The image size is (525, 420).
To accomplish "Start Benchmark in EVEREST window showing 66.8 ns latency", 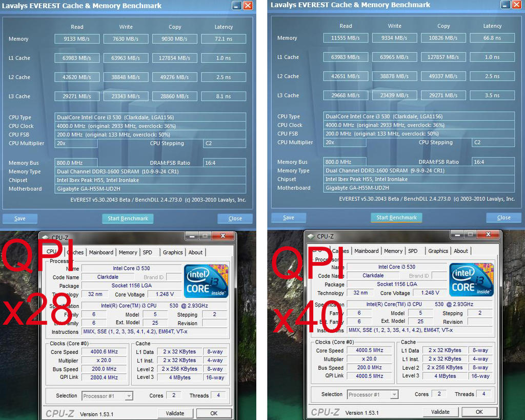I will point(396,217).
